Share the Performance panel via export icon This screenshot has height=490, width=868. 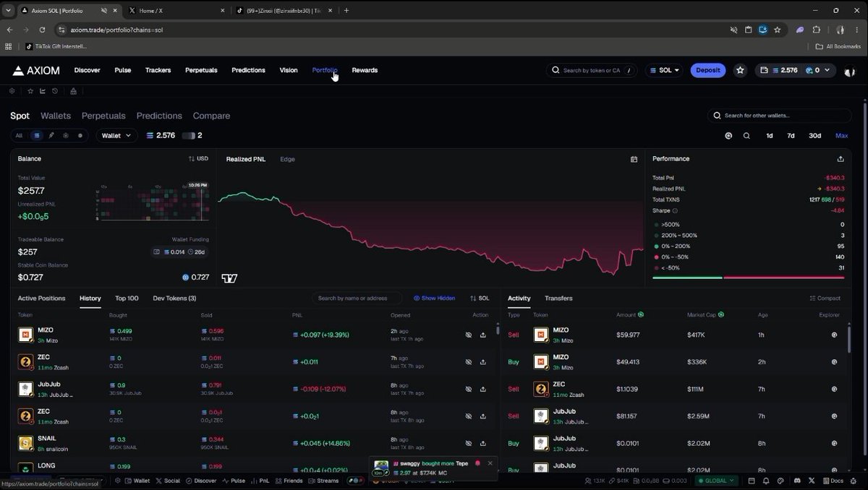841,159
